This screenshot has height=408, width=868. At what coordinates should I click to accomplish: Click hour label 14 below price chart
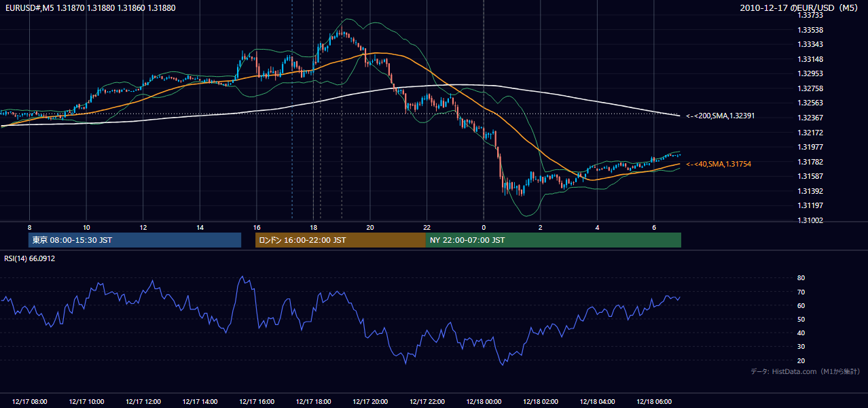[200, 227]
